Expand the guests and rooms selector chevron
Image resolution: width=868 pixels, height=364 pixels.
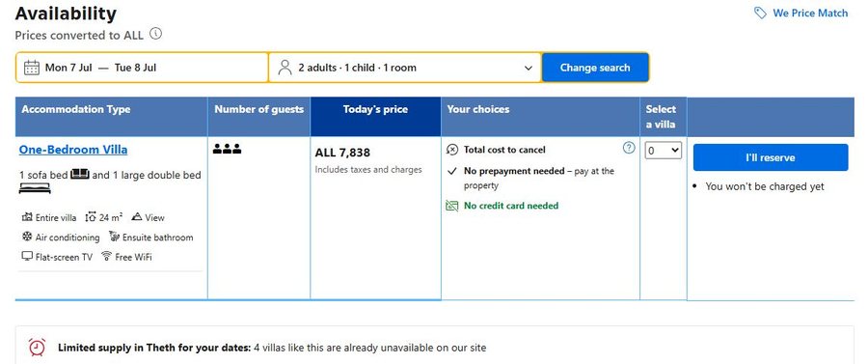click(x=529, y=69)
